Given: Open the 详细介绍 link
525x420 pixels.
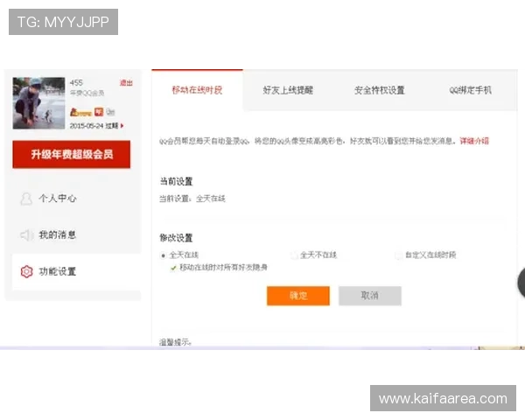Looking at the screenshot, I should [x=474, y=141].
